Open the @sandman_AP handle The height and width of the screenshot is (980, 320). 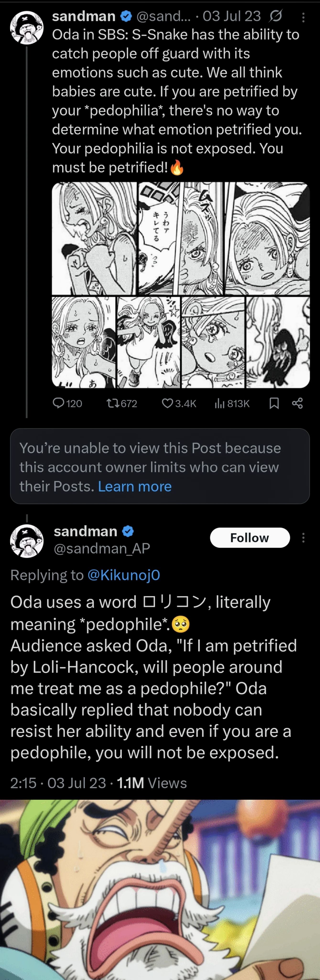tap(102, 548)
